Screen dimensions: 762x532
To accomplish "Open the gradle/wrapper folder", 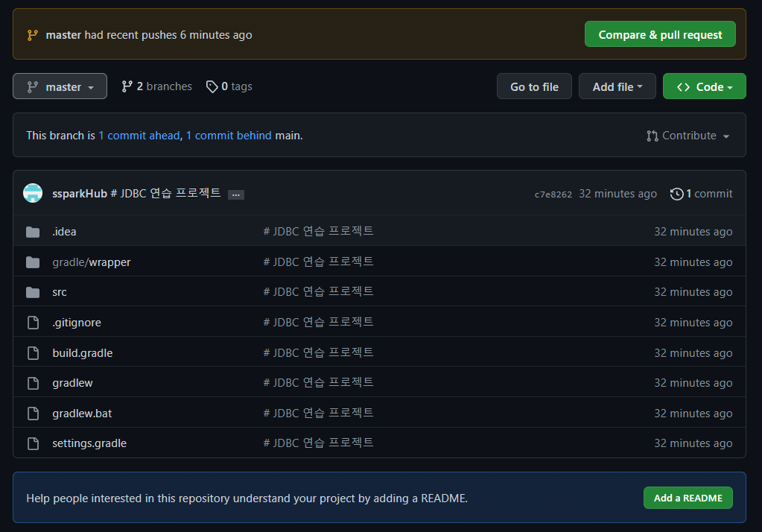I will (92, 262).
